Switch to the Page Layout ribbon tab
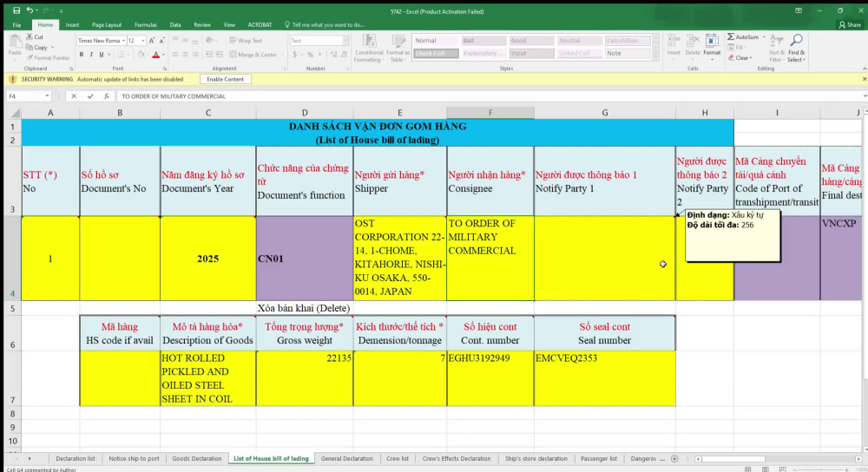The image size is (868, 472). click(x=106, y=25)
